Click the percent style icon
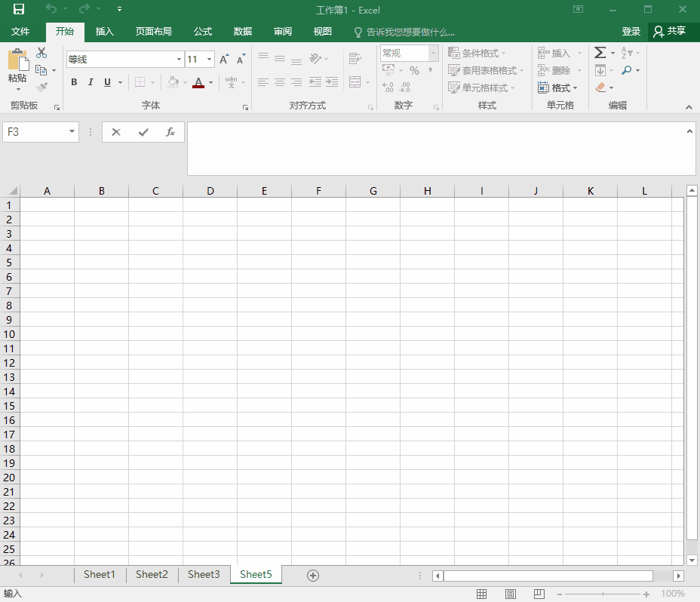Viewport: 700px width, 602px height. 414,71
